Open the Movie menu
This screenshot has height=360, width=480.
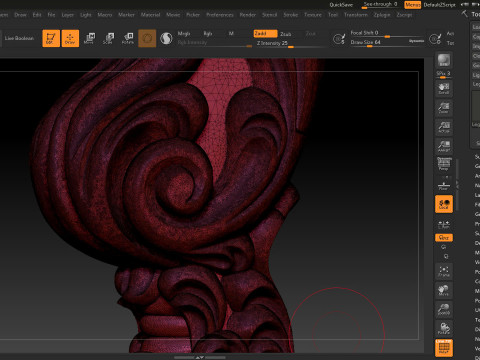click(173, 15)
